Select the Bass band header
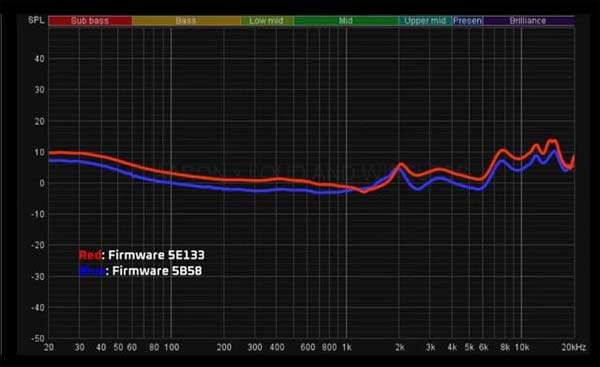The image size is (600, 367). 186,21
